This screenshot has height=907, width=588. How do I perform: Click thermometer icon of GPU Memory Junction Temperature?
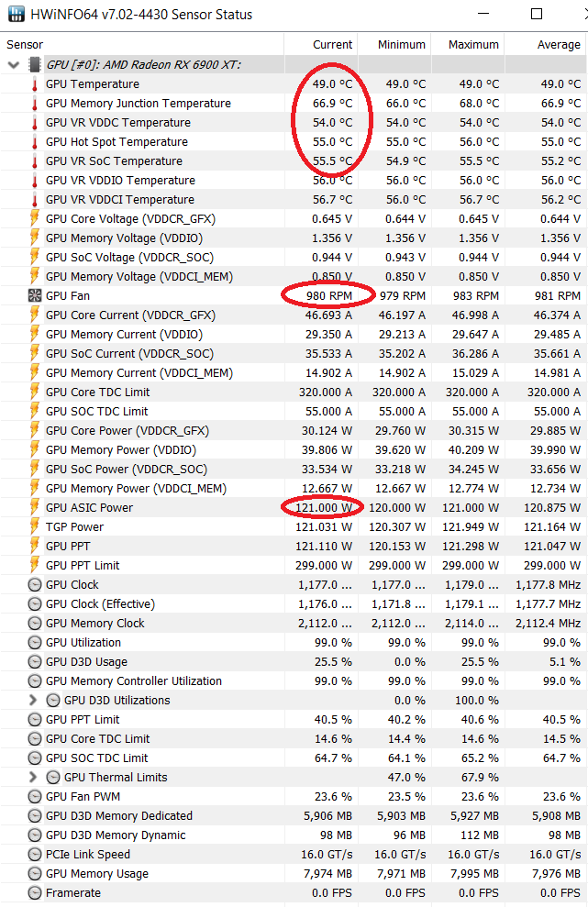click(35, 104)
